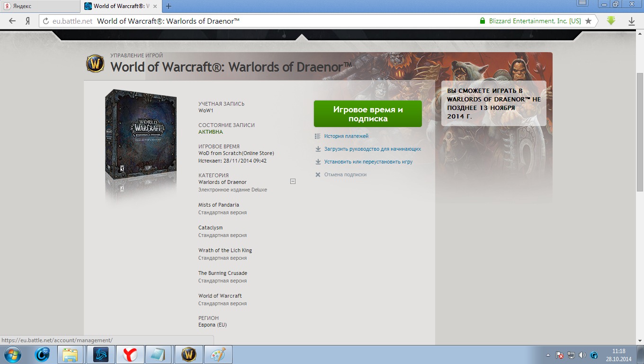Click the Action Center flag tray icon
This screenshot has height=364, width=644.
click(x=560, y=355)
